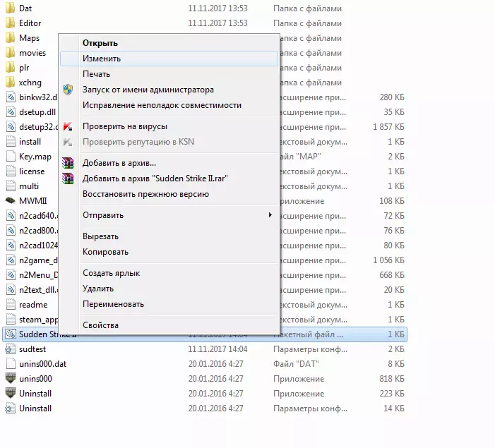This screenshot has width=495, height=448.
Task: Select the n2cad640 file name
Action: click(39, 216)
